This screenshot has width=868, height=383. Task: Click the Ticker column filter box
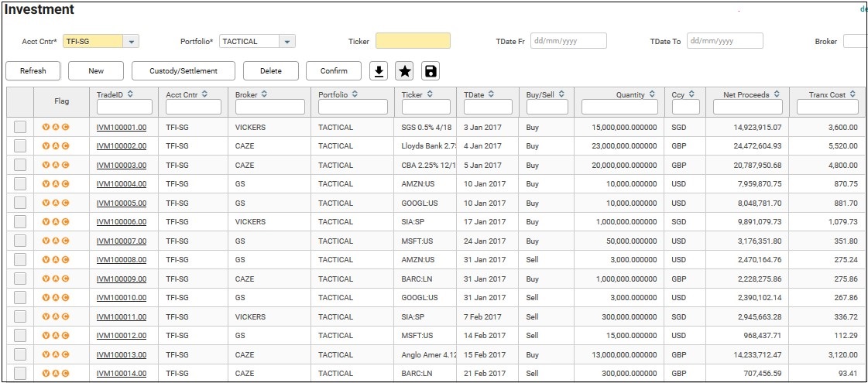[426, 107]
